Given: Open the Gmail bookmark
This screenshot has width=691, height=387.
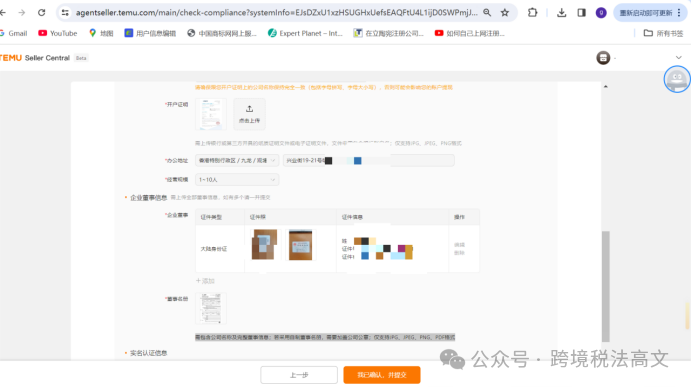Looking at the screenshot, I should point(14,33).
